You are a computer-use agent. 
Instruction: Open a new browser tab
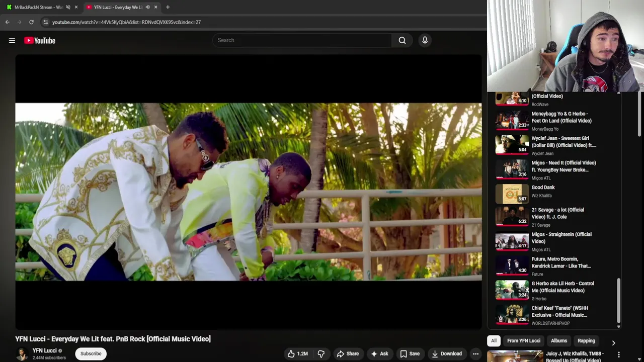[x=168, y=7]
